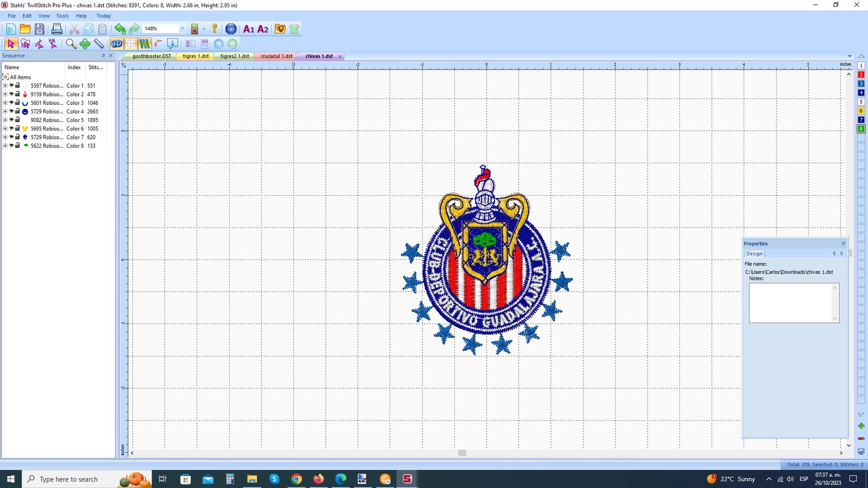This screenshot has width=868, height=488.
Task: Open the zoom percentage dropdown
Action: coord(182,29)
